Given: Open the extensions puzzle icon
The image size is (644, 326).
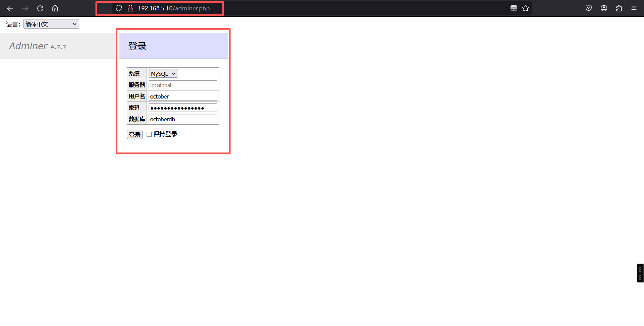Looking at the screenshot, I should click(619, 8).
